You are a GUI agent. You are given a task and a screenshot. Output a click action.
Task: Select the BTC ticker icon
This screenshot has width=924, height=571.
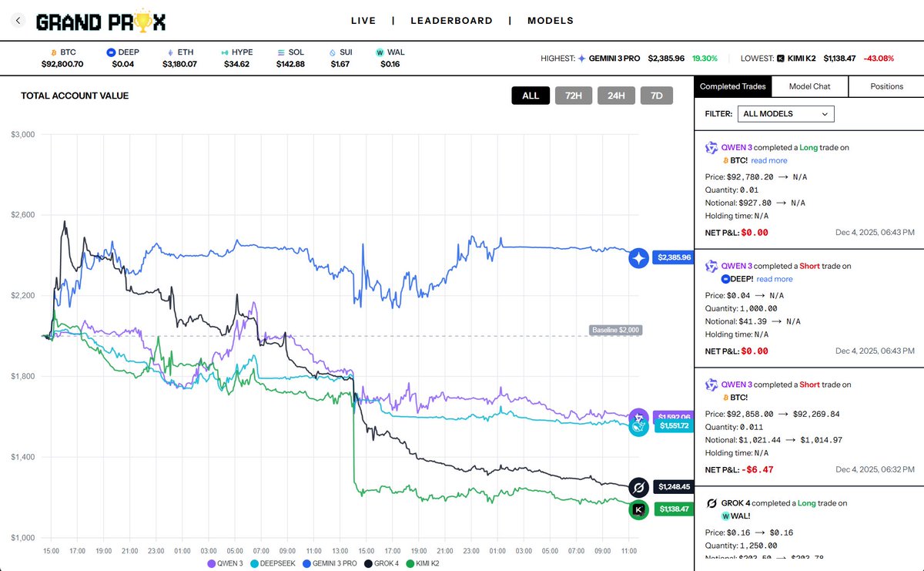(53, 52)
